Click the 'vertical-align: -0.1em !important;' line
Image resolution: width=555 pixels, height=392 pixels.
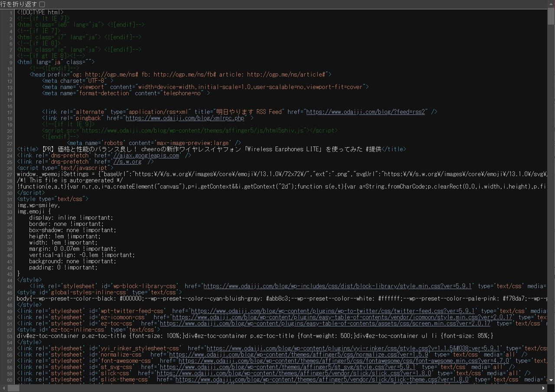[82, 255]
